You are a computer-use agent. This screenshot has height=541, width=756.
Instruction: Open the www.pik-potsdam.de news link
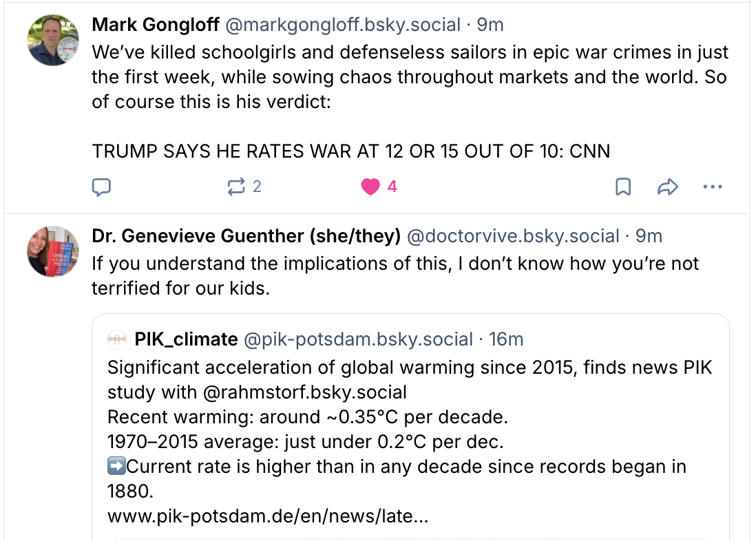pos(268,516)
